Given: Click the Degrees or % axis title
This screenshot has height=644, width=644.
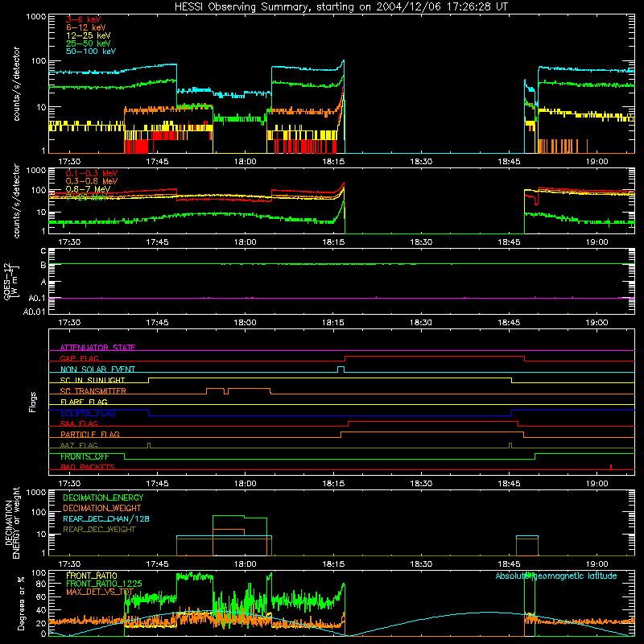Looking at the screenshot, I should coord(21,603).
